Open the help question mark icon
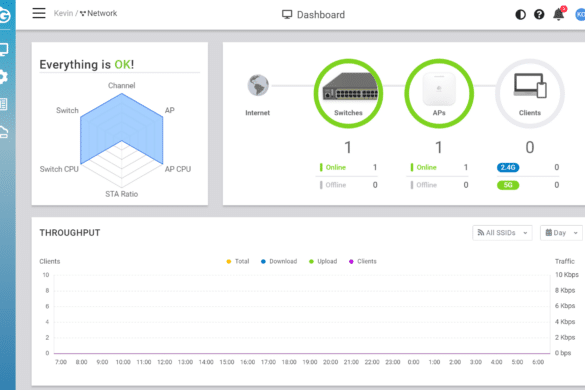This screenshot has width=585, height=390. coord(539,15)
